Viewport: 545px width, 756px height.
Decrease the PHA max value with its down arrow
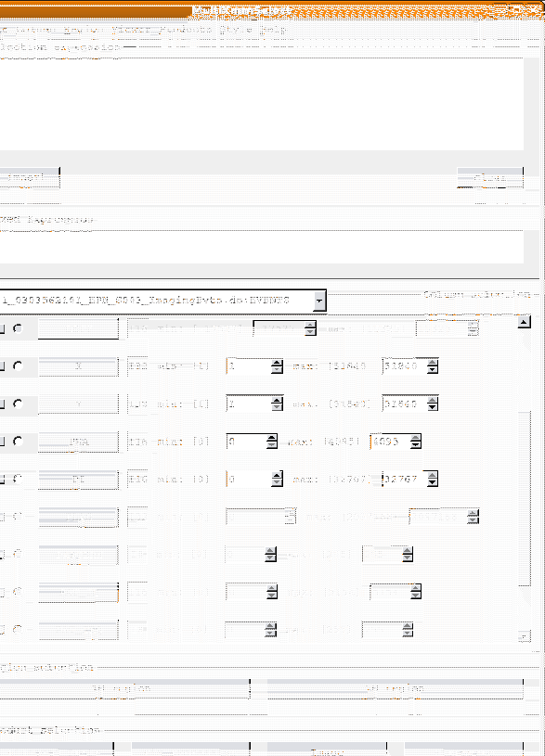pyautogui.click(x=416, y=445)
